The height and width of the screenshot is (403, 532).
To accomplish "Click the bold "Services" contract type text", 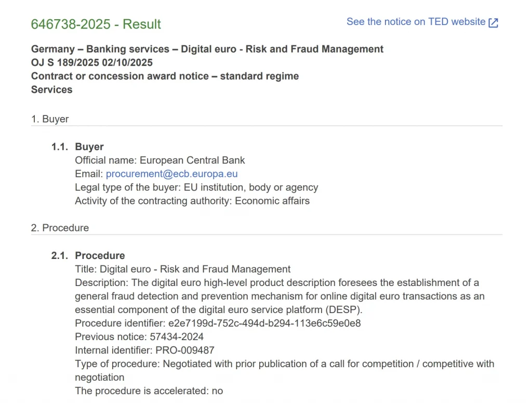I will (x=51, y=90).
